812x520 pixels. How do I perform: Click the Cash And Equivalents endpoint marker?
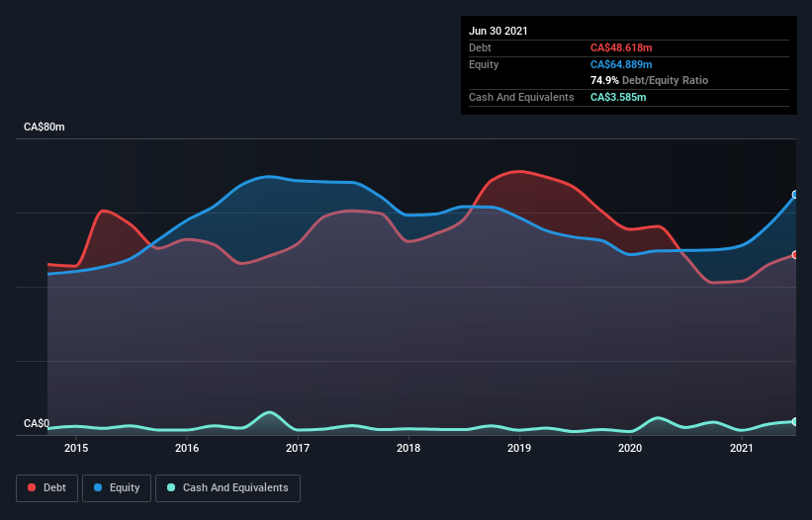coord(795,422)
